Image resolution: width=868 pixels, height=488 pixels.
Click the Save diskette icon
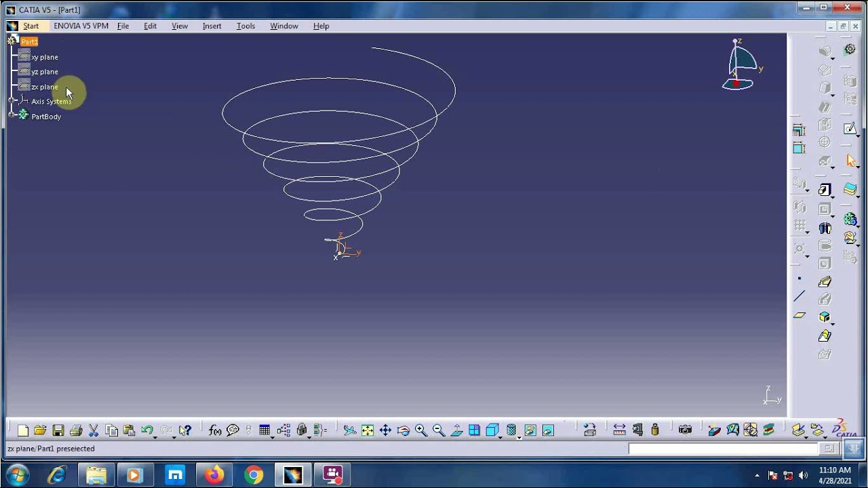tap(58, 430)
